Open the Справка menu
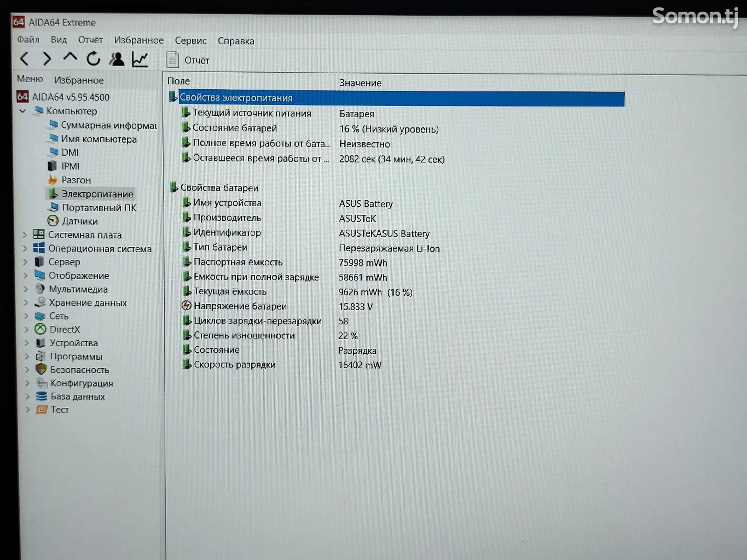This screenshot has width=747, height=560. coord(236,41)
